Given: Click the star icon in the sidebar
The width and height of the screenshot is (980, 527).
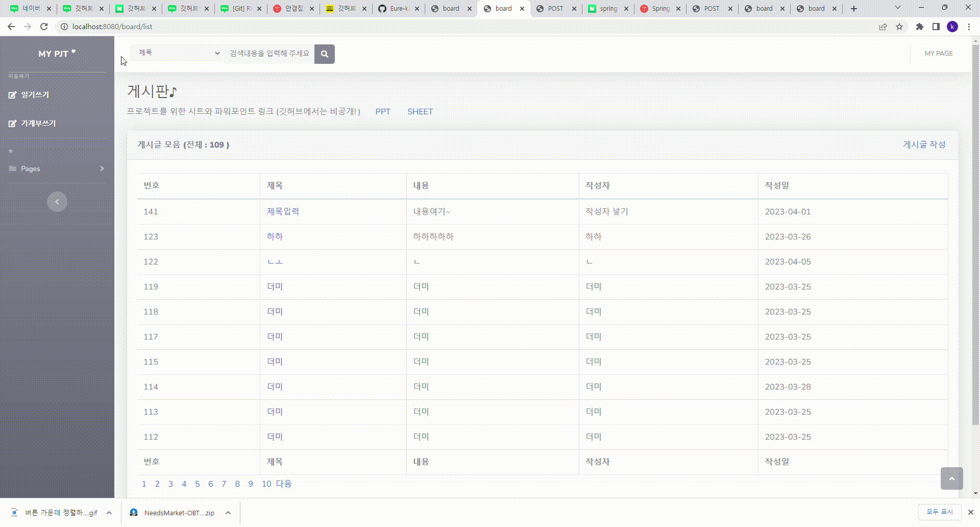Looking at the screenshot, I should (x=10, y=151).
